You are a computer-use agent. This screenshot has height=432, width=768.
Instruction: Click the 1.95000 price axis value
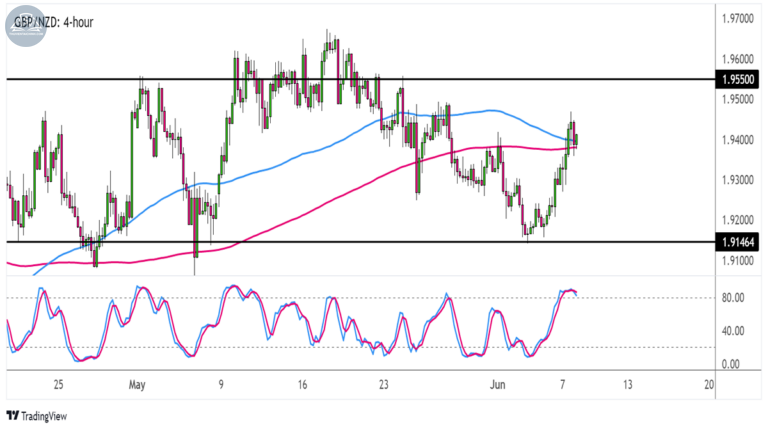738,99
